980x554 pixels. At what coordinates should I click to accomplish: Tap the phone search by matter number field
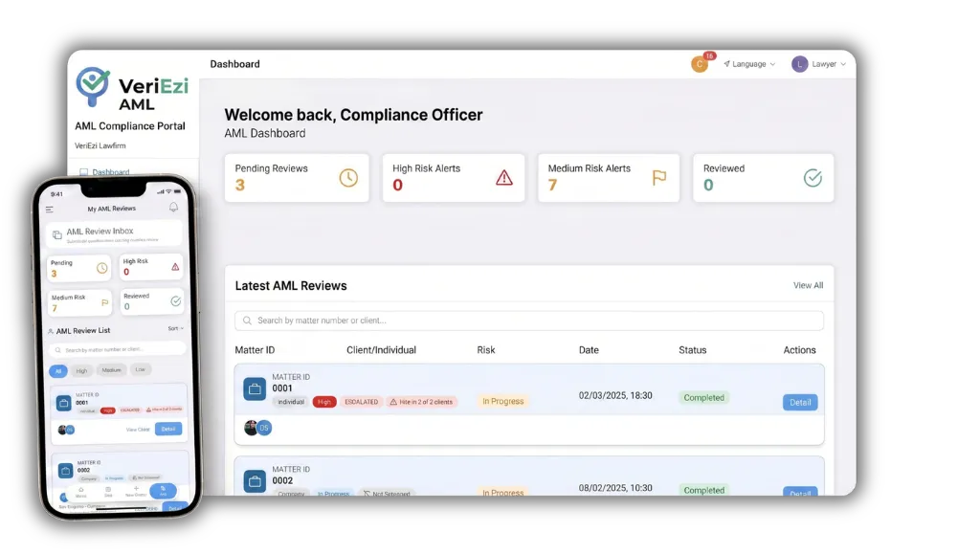(x=118, y=349)
